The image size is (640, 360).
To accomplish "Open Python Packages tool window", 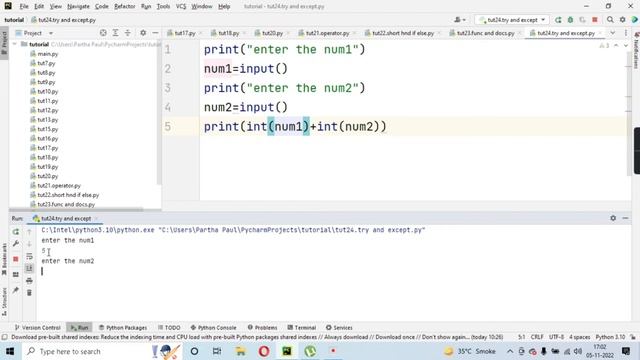I will click(123, 327).
